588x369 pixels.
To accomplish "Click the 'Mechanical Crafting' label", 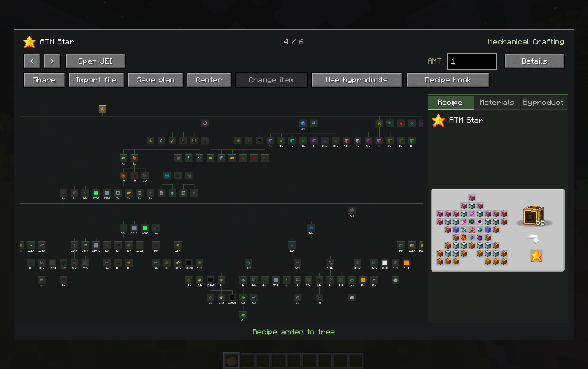I will click(x=526, y=42).
